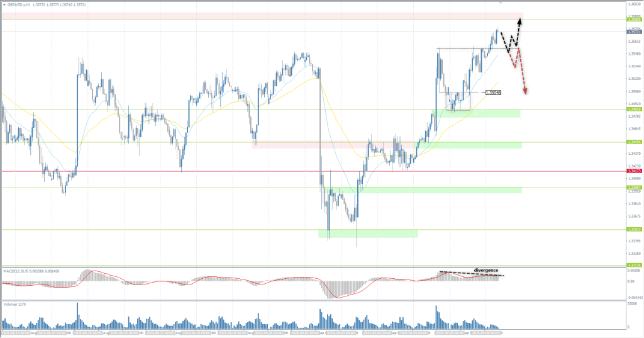Select the 1.34494 level price tag
The image size is (644, 338).
click(x=634, y=142)
